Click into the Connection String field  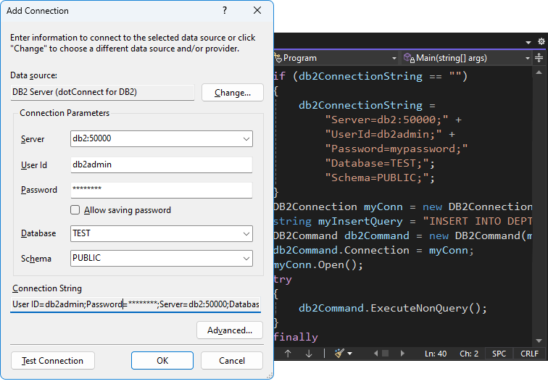(136, 304)
